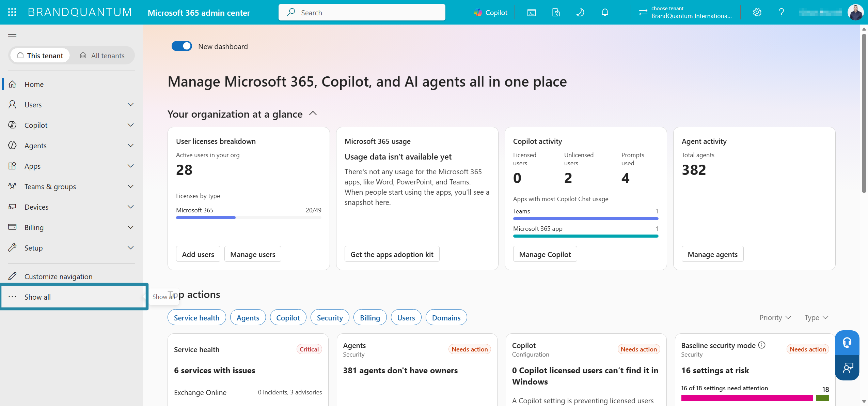
Task: Open notifications bell icon
Action: 605,13
